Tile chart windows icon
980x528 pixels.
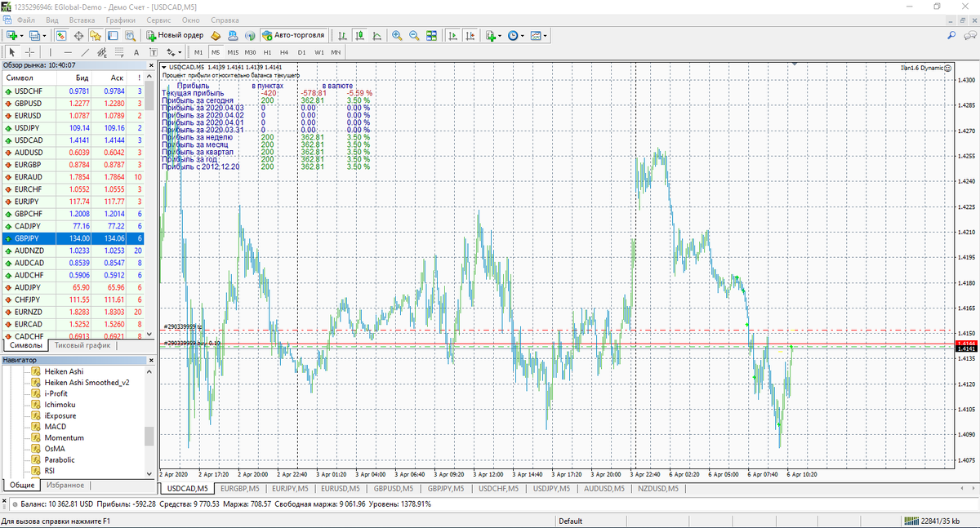click(431, 35)
